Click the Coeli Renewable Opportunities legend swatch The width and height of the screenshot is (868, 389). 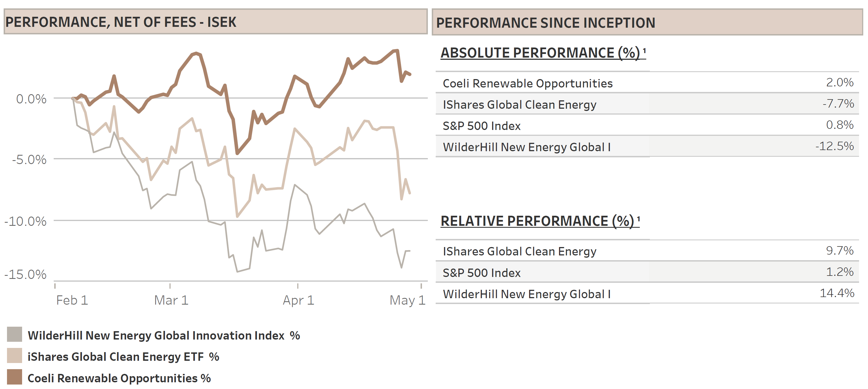15,377
